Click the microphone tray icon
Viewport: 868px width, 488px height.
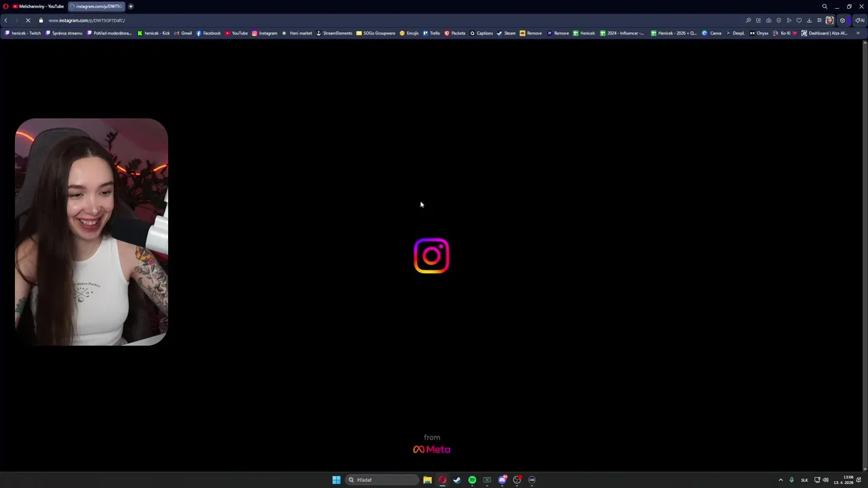(791, 480)
